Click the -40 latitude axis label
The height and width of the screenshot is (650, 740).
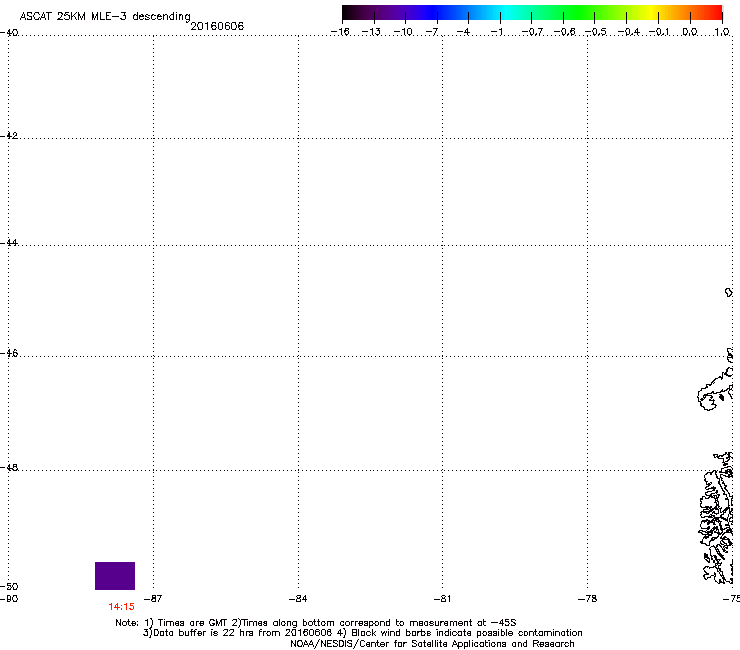click(x=9, y=33)
